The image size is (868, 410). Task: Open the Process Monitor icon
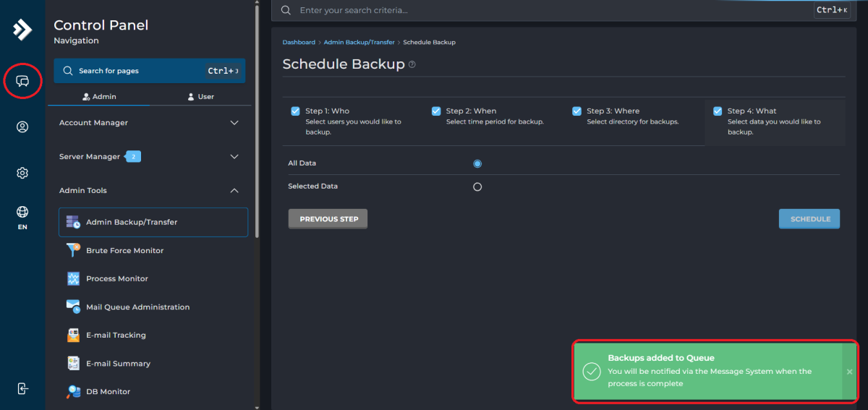click(x=73, y=278)
